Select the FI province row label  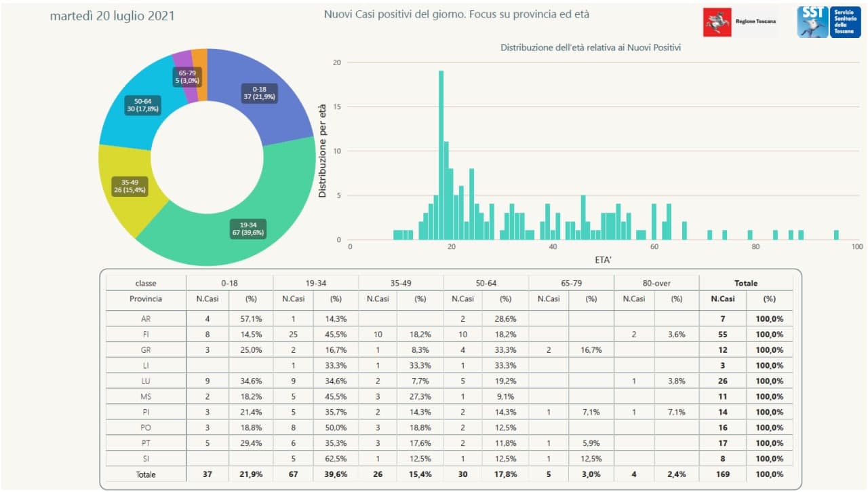(x=145, y=335)
